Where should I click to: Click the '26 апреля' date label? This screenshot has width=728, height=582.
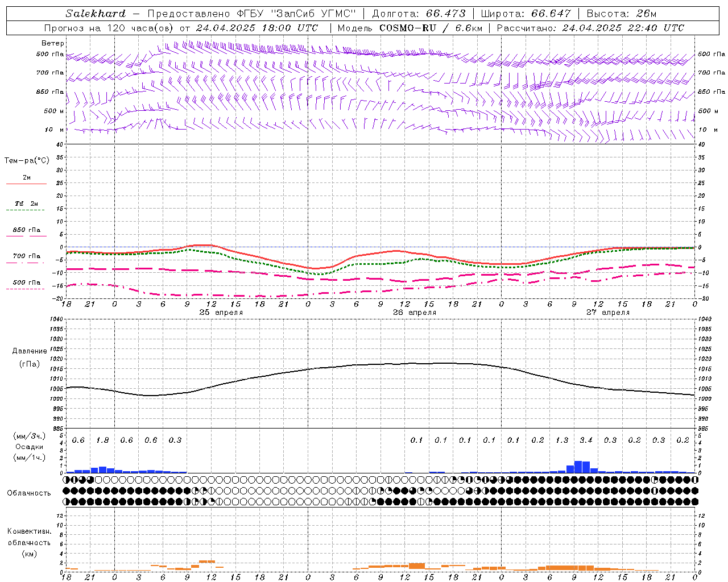(x=415, y=313)
